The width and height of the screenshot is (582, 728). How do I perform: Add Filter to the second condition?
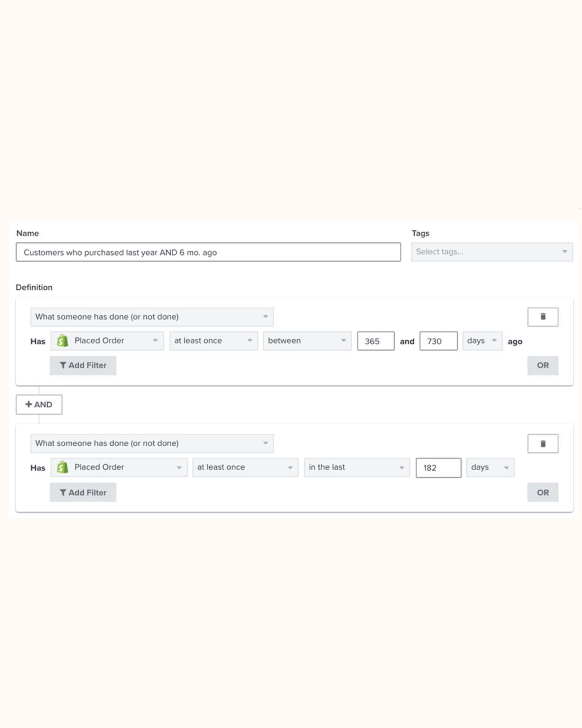tap(83, 492)
